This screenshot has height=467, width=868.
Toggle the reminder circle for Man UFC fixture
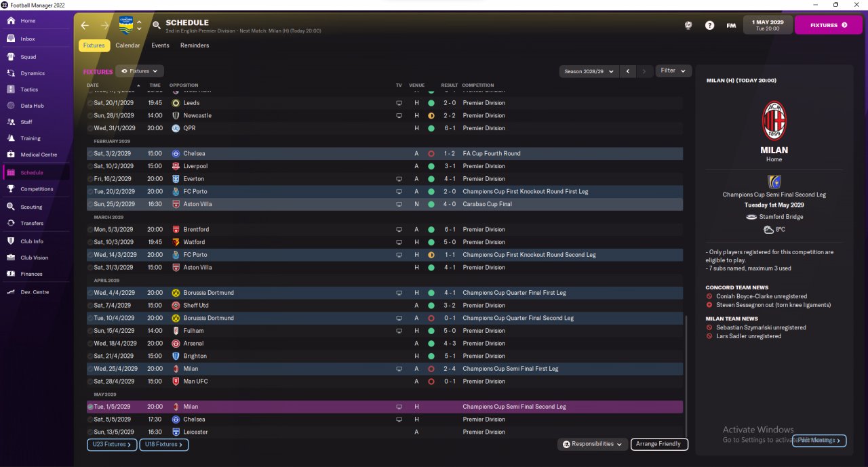click(90, 382)
